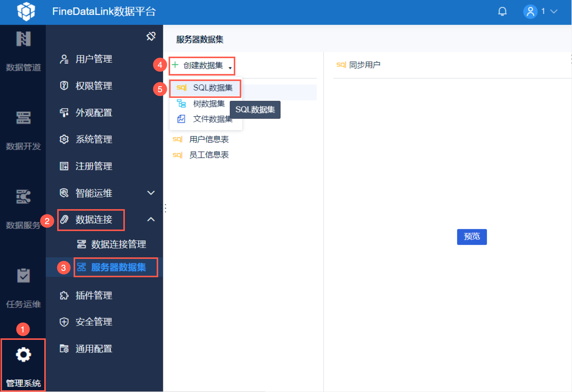Open the 创建数据集 dropdown
This screenshot has height=392, width=572.
[202, 66]
